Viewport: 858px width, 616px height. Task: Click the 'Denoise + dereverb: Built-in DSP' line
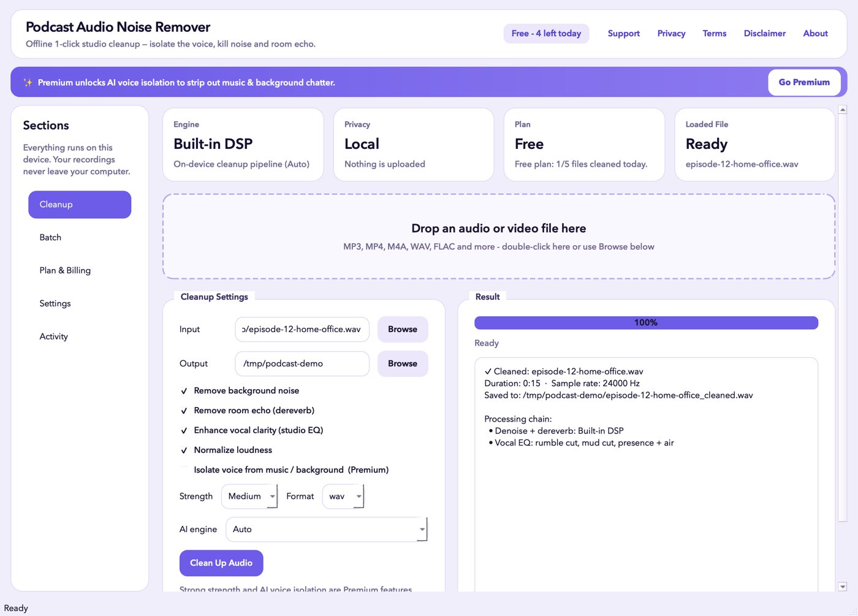tap(556, 431)
